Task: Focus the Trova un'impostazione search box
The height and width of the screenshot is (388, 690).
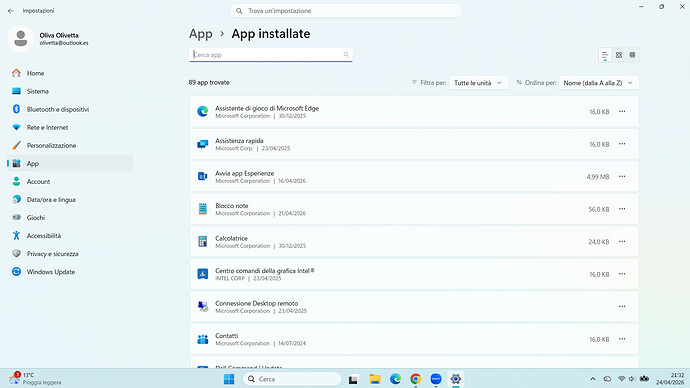Action: coord(346,11)
